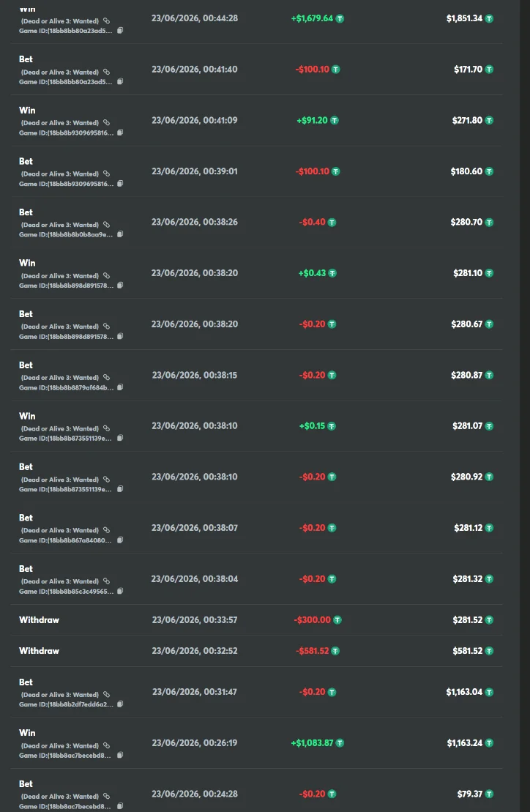Open game link icon in -$0.40 Bet row

click(106, 225)
